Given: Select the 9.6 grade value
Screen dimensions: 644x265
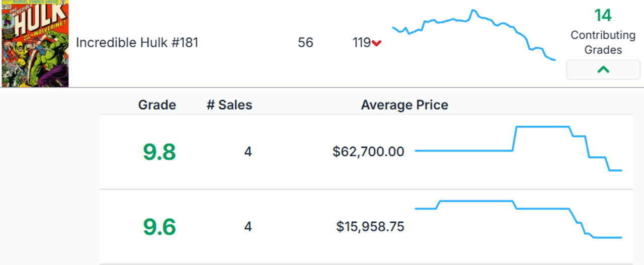Looking at the screenshot, I should pos(159,227).
